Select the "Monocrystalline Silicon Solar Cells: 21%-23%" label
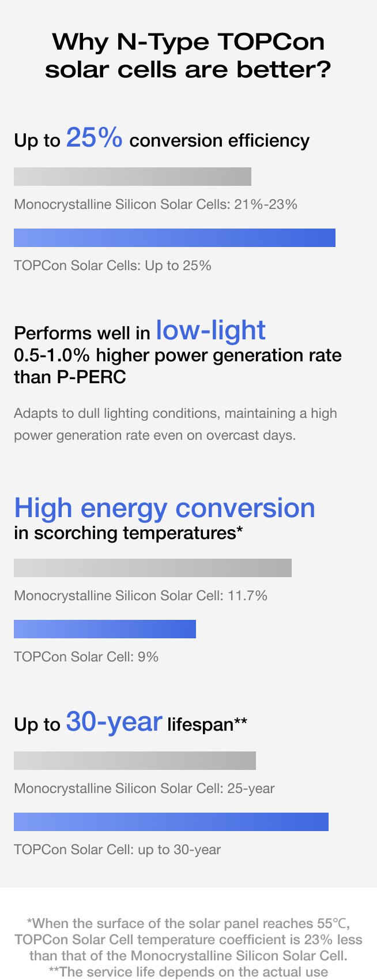 click(156, 204)
